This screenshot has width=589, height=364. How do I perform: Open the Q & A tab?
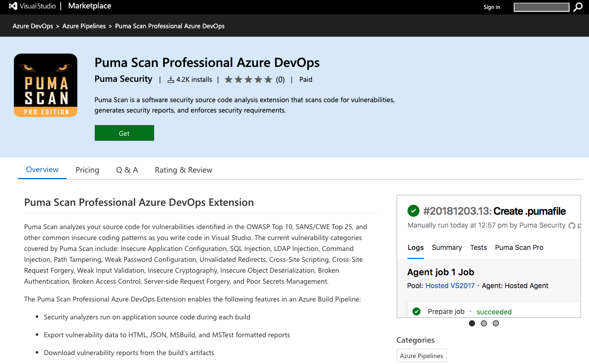127,170
